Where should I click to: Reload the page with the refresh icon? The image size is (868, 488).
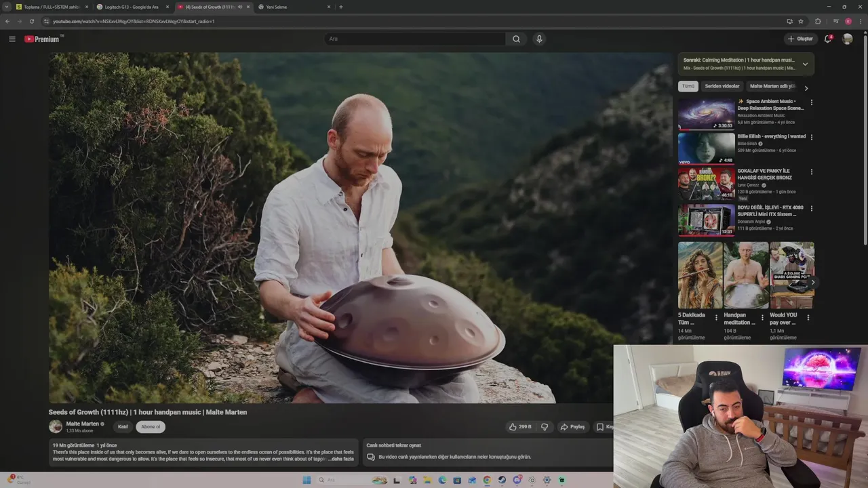coord(31,21)
